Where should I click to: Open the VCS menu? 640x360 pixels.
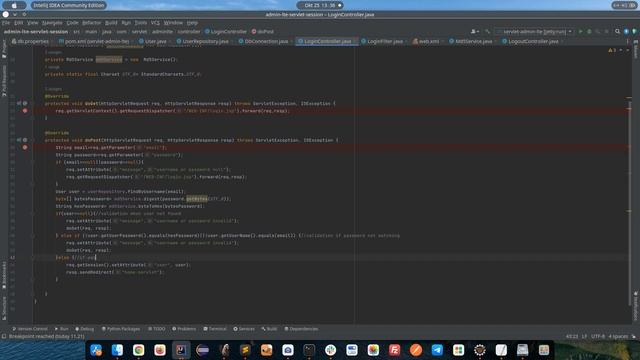[x=155, y=23]
